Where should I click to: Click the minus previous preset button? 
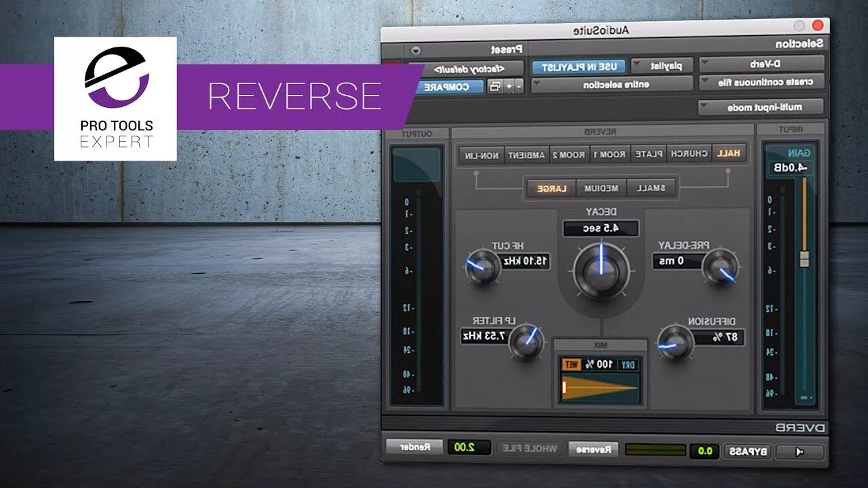point(519,86)
